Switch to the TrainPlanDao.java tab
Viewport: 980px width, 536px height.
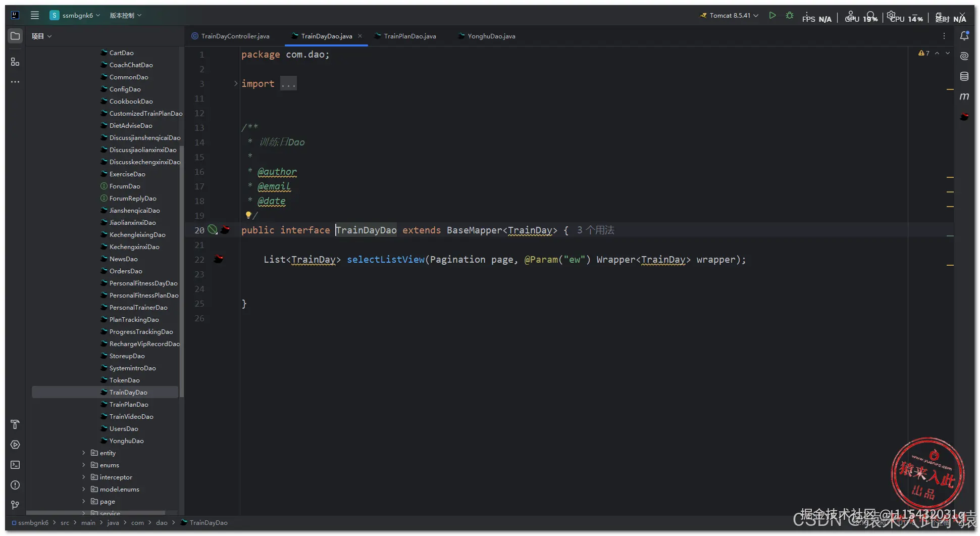[x=409, y=36]
